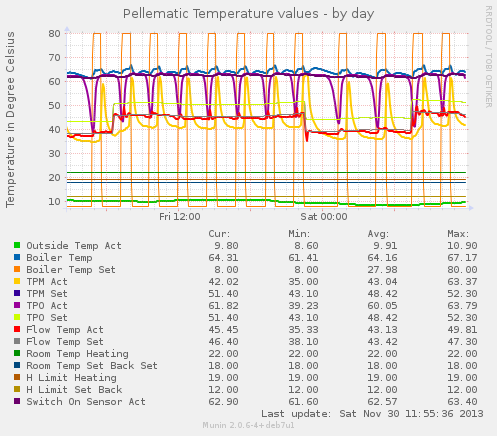Click the TPO Act purple legend swatch
497x436 pixels.
[17, 305]
